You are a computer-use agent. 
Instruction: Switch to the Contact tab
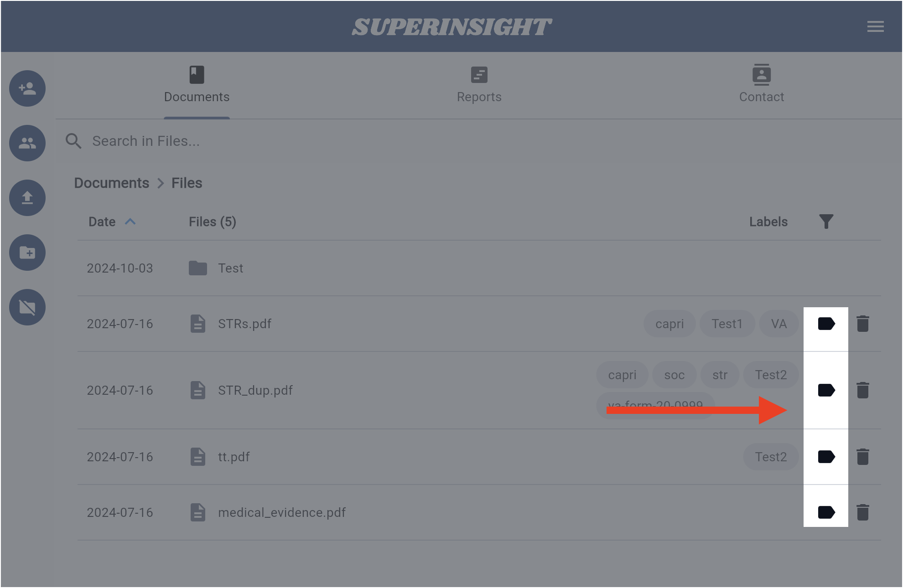tap(761, 84)
